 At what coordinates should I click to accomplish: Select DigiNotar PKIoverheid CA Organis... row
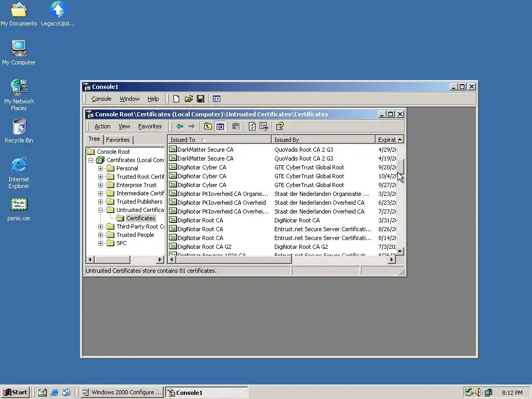pos(282,194)
